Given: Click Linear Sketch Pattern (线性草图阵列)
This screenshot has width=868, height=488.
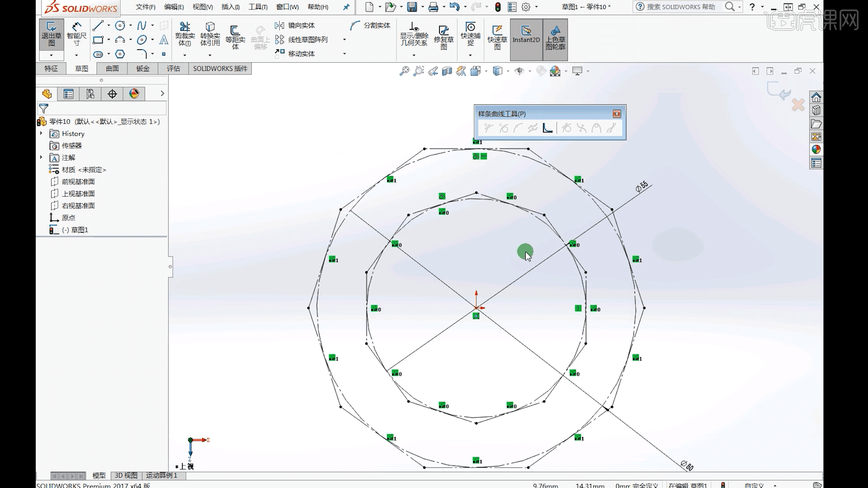Looking at the screenshot, I should [301, 40].
